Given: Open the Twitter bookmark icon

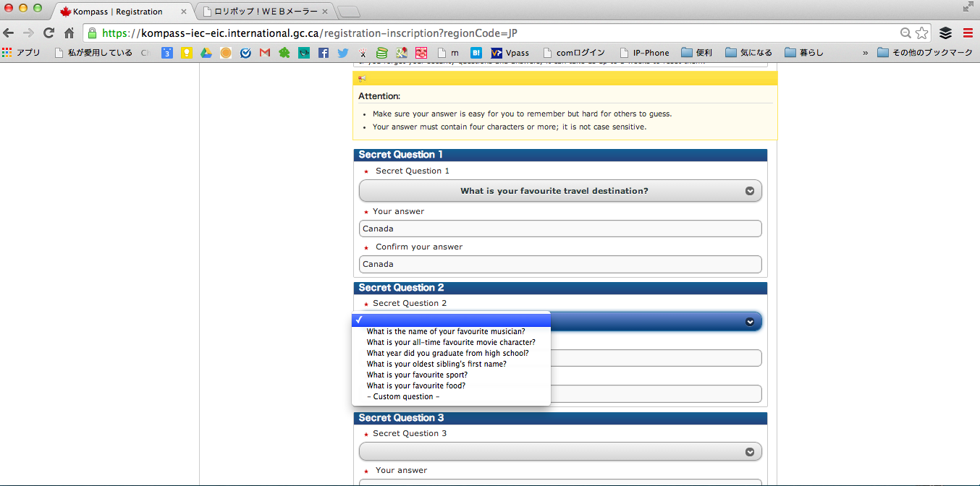Looking at the screenshot, I should tap(343, 53).
